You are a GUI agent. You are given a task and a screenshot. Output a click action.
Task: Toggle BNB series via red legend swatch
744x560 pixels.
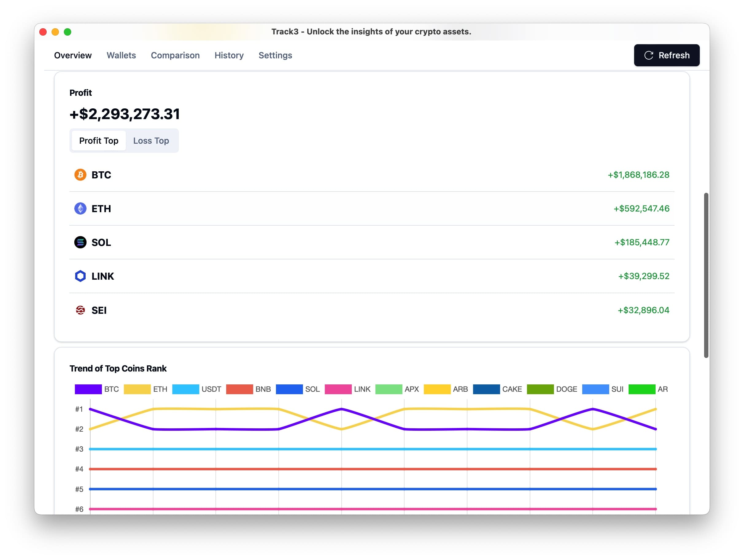point(239,389)
